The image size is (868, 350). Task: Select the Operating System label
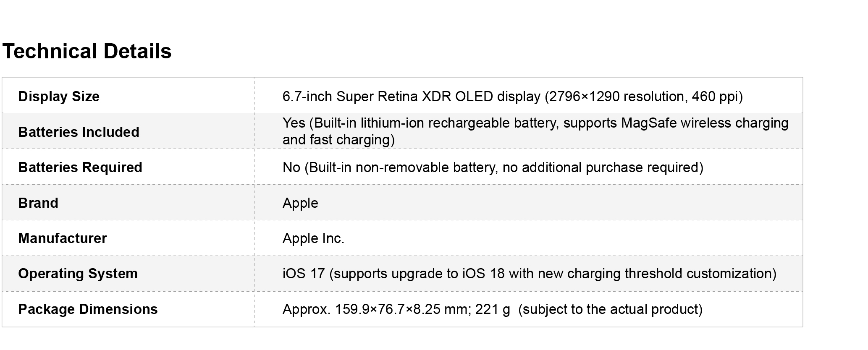[78, 274]
